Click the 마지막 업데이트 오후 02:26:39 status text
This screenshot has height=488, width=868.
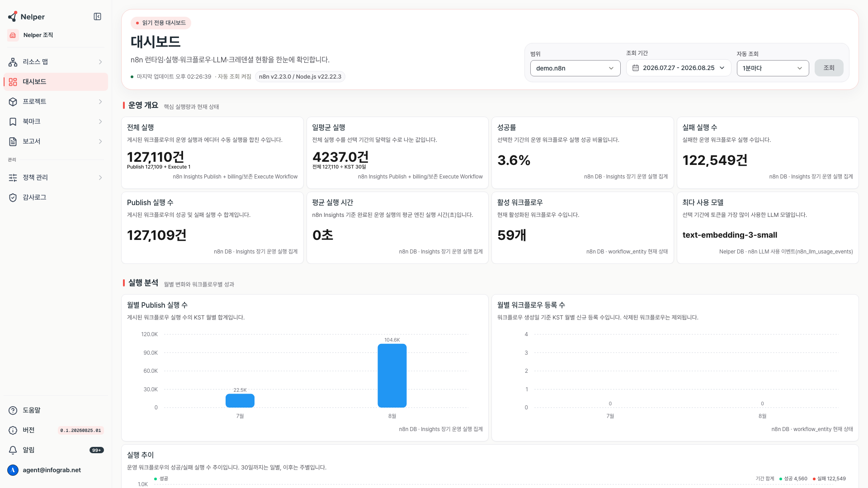(x=174, y=77)
